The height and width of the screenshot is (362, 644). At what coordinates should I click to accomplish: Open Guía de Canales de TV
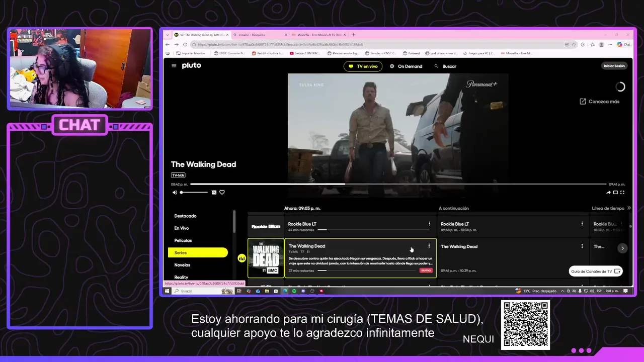tap(596, 271)
